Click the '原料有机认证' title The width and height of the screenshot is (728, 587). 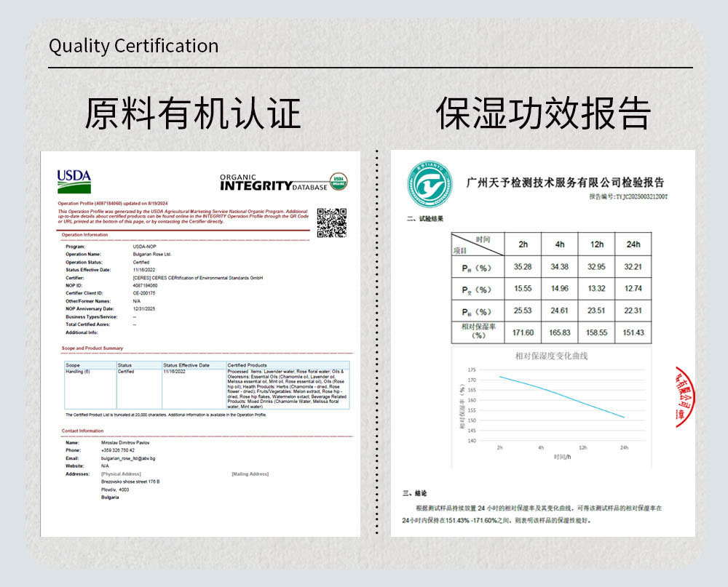(193, 113)
